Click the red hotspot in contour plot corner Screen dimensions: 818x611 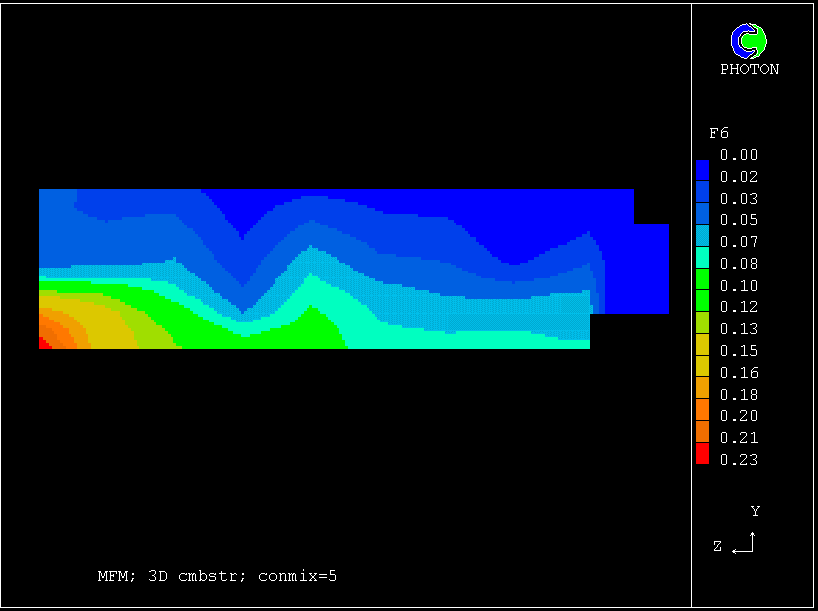[43, 343]
